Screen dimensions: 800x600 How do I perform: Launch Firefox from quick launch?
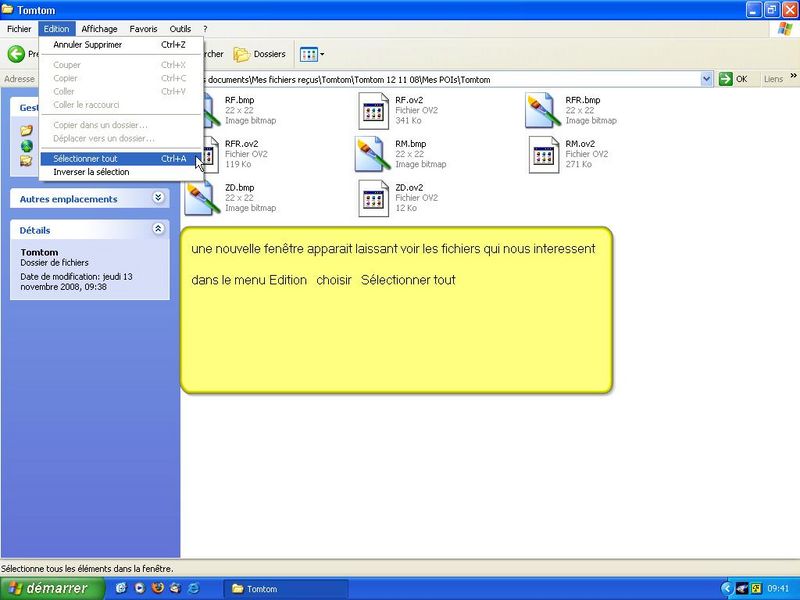(x=158, y=588)
